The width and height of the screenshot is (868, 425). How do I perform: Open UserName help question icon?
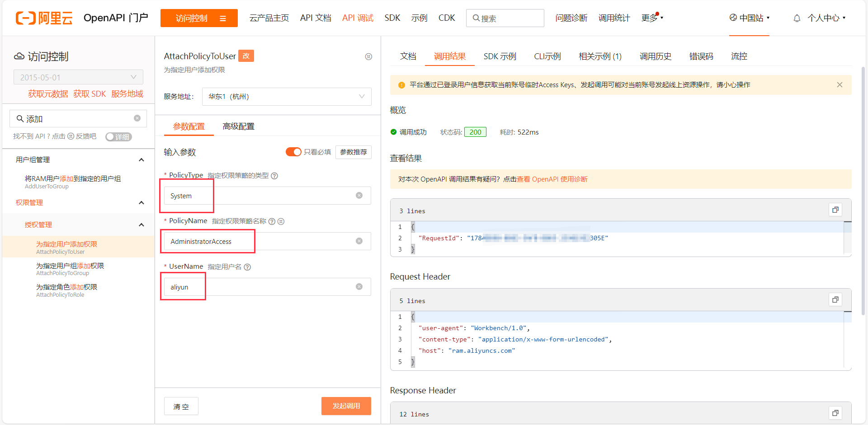click(x=247, y=267)
